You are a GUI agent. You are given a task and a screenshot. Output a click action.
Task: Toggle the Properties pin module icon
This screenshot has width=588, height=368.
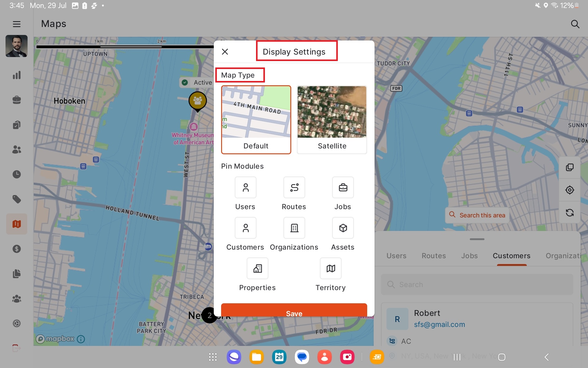(x=257, y=268)
